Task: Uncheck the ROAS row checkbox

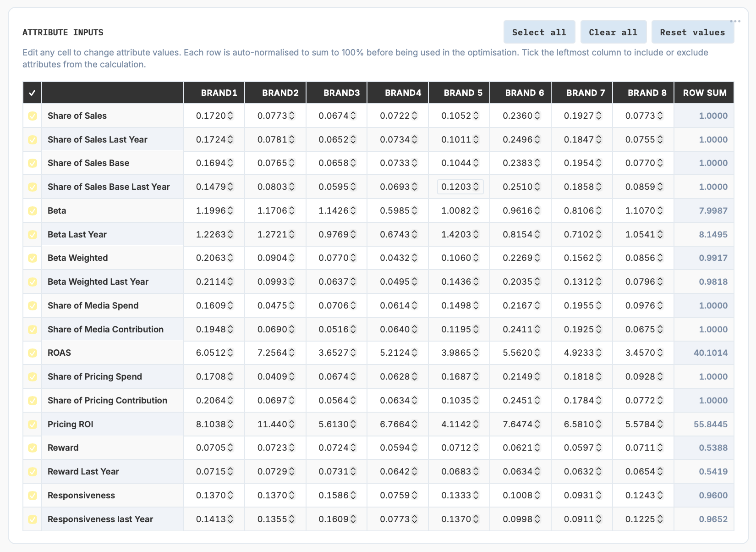Action: point(33,353)
